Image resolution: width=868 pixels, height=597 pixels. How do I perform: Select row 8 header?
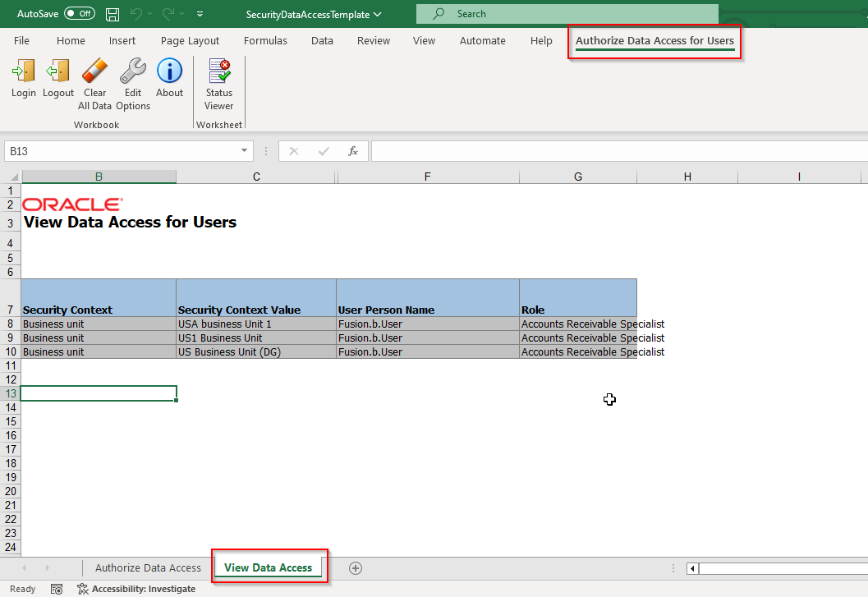pyautogui.click(x=11, y=324)
